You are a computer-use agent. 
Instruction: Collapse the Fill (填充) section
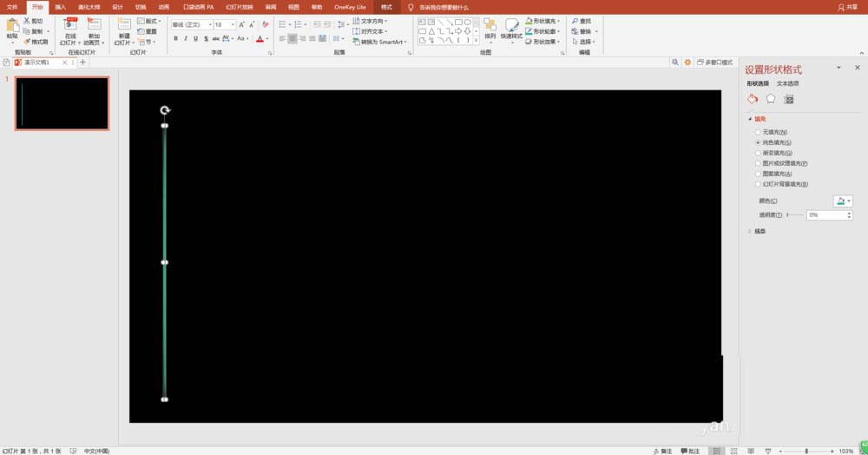coord(750,119)
